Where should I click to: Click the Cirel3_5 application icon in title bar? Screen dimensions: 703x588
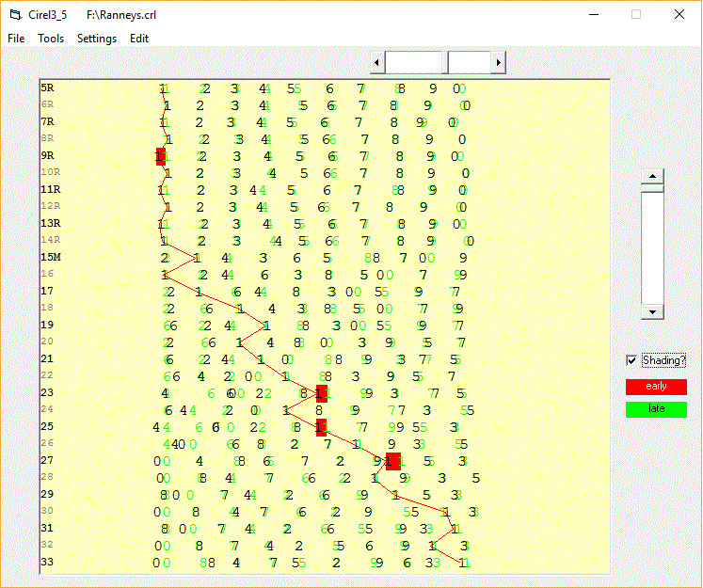pos(16,15)
